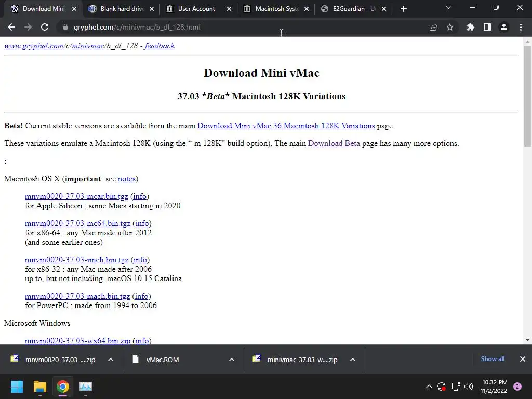Screen dimensions: 532x399
Task: Close the Download Mini vMac tab
Action: [74, 9]
